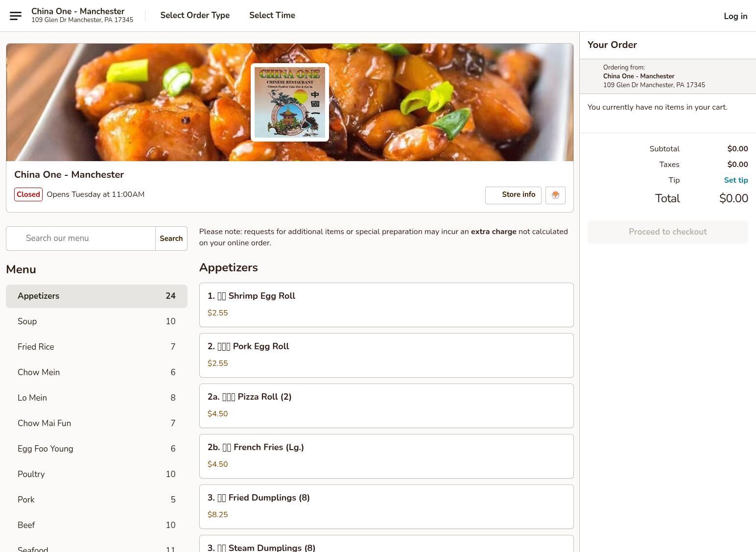Click the China One restaurant logo

pos(289,102)
